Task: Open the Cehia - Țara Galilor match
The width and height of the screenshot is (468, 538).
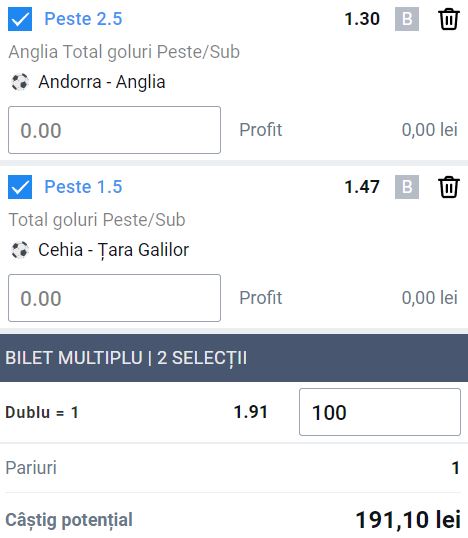Action: (114, 250)
